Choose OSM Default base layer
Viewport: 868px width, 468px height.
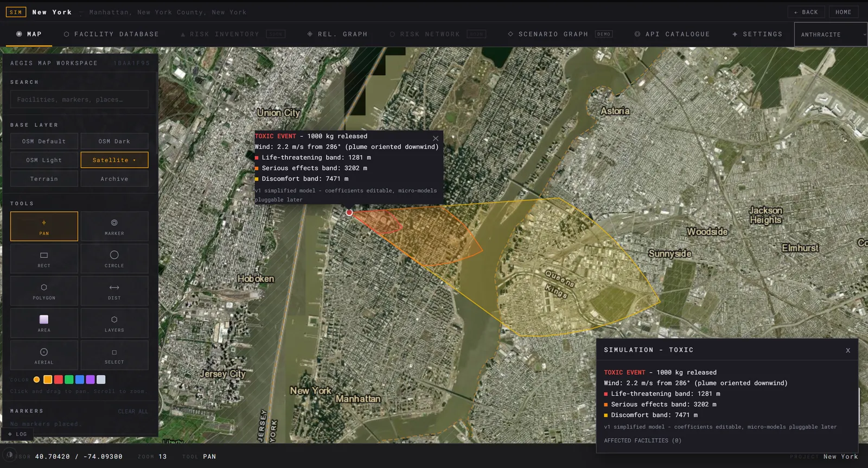44,141
